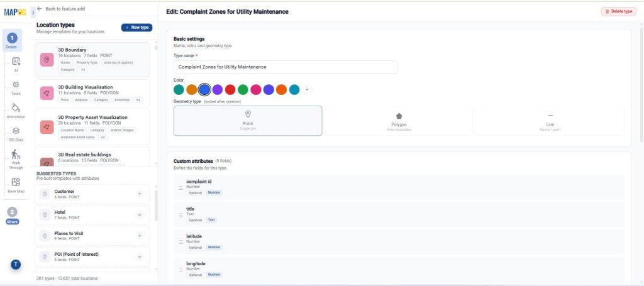Open the 3D Boundary location type card
The height and width of the screenshot is (286, 644).
[x=92, y=60]
